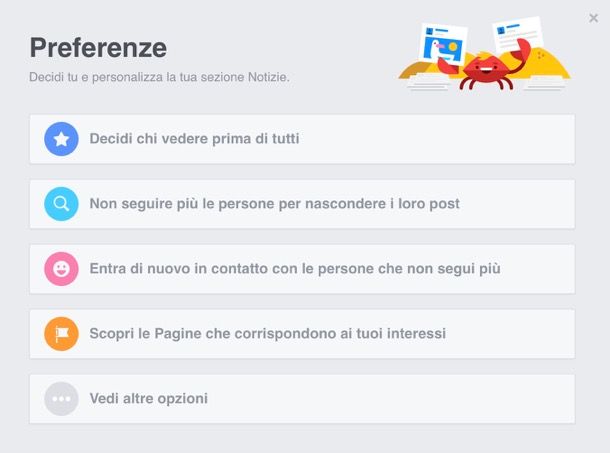Viewport: 610px width, 453px height.
Task: Click the text post paper in crab's raised claw
Action: tap(517, 34)
